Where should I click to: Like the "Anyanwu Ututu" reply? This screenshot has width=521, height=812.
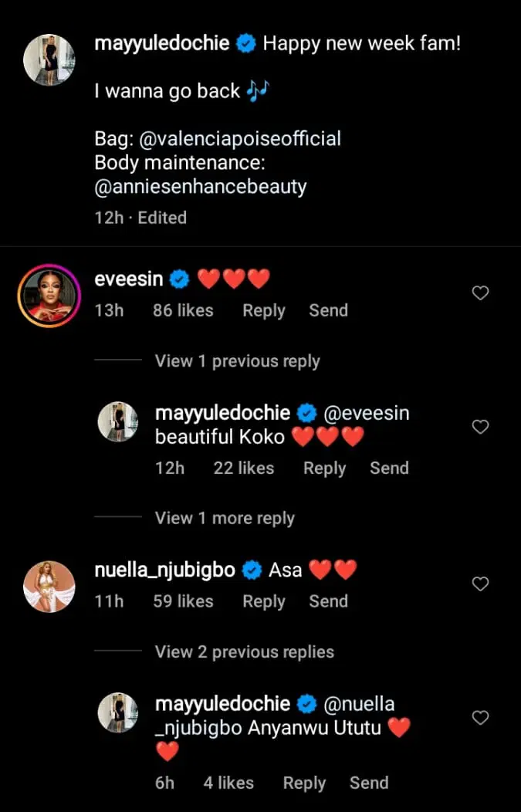[x=480, y=718]
